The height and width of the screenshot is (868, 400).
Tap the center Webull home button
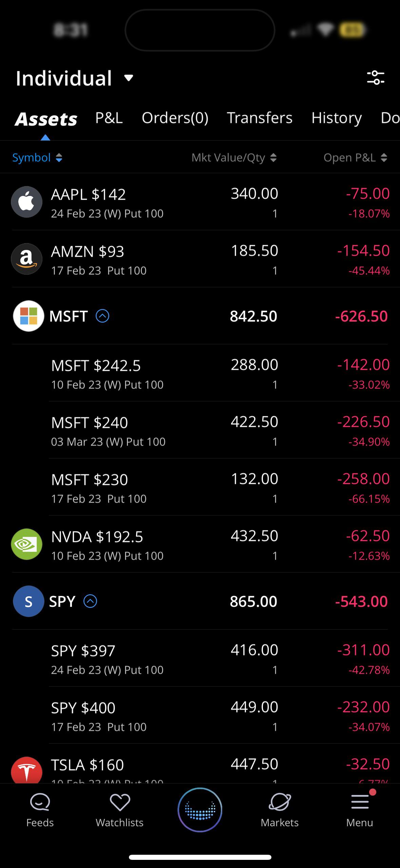pyautogui.click(x=200, y=810)
